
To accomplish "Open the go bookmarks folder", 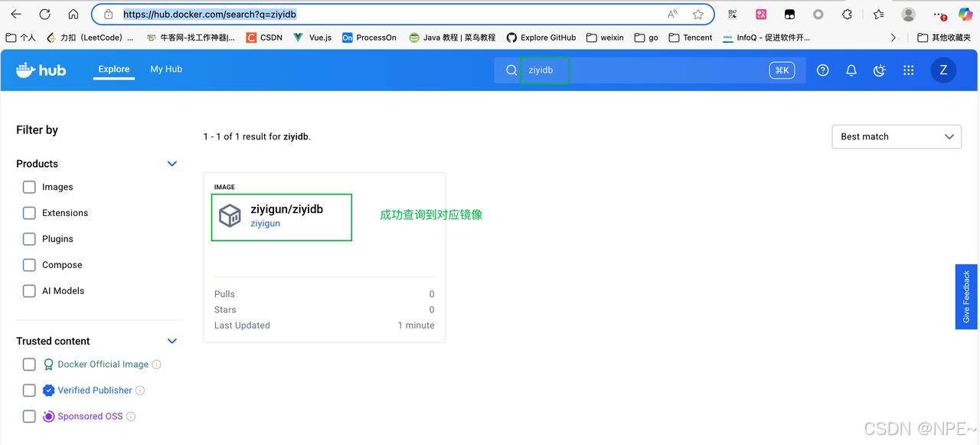I will [x=646, y=38].
